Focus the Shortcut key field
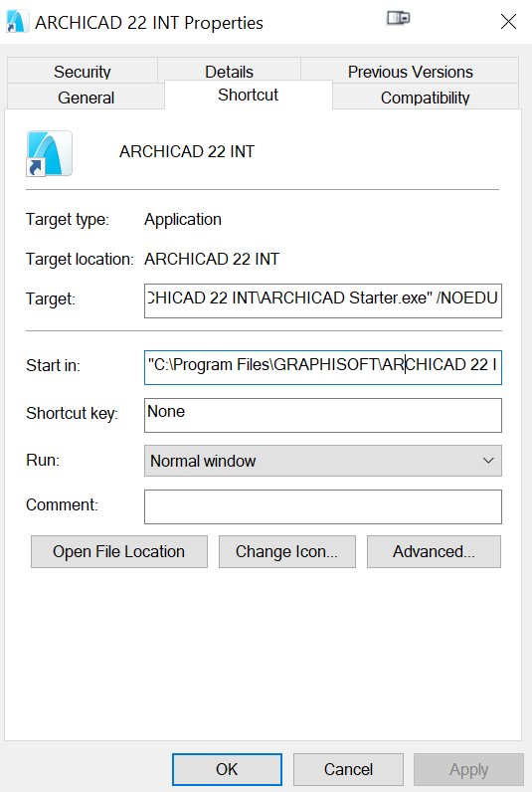Screen dimensions: 532x792 coord(323,415)
